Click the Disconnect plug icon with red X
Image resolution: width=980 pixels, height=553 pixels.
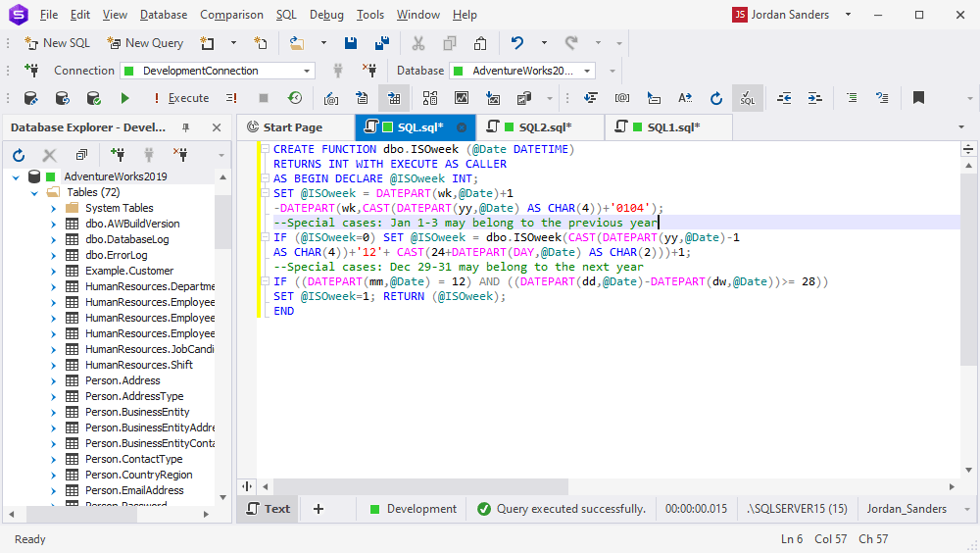369,70
